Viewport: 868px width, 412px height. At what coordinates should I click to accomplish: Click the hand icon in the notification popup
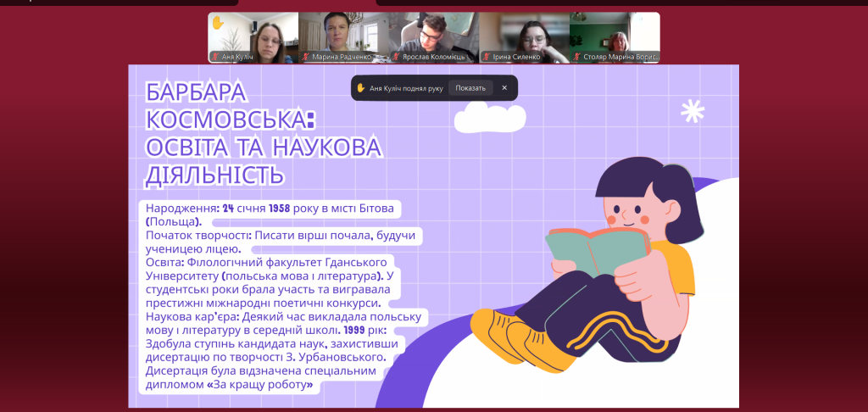click(x=360, y=87)
